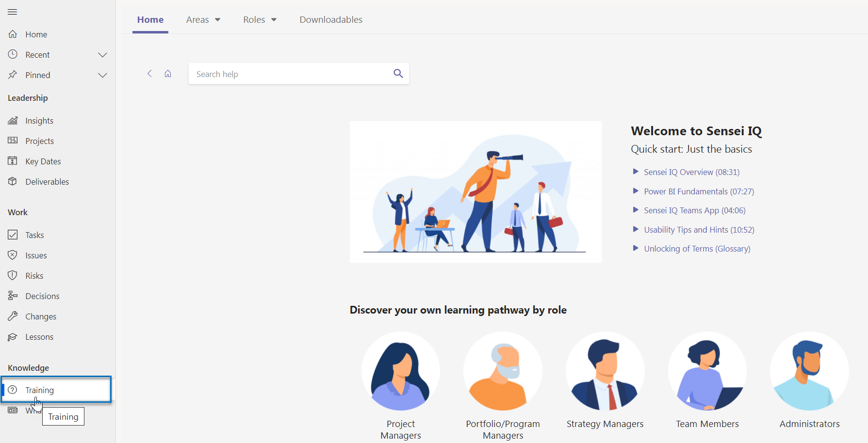
Task: Click the Key Dates calendar icon
Action: pos(13,161)
